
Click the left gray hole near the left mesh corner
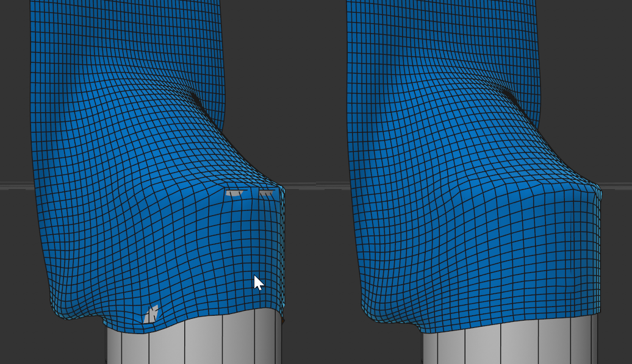(234, 193)
